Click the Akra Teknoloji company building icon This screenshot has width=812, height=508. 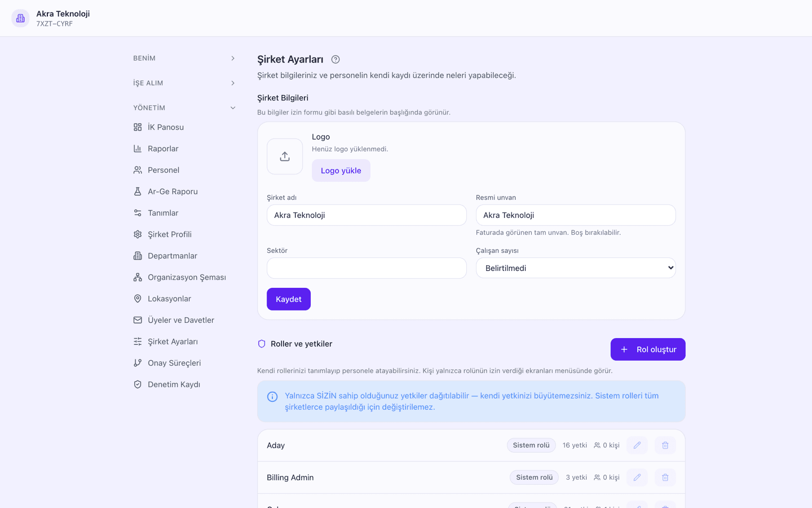point(20,18)
